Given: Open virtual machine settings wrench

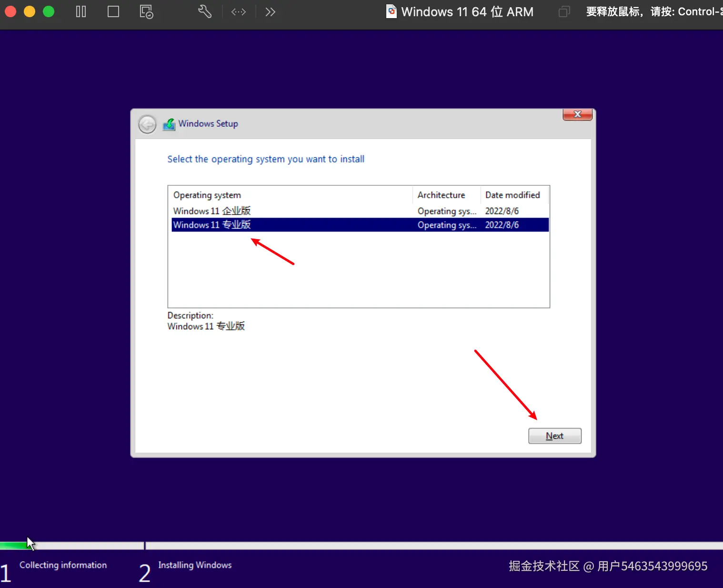Looking at the screenshot, I should [205, 11].
